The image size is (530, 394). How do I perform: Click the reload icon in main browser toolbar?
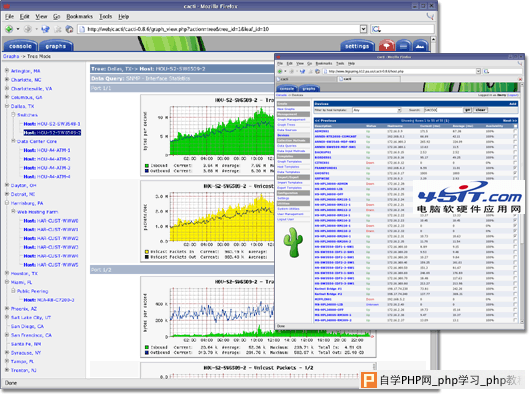pos(45,29)
